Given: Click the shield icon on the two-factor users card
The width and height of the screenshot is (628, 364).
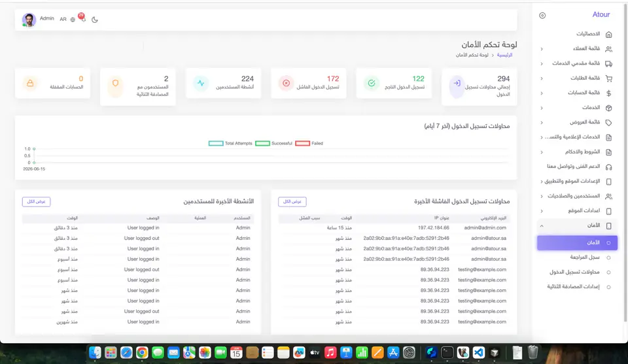Looking at the screenshot, I should [115, 83].
